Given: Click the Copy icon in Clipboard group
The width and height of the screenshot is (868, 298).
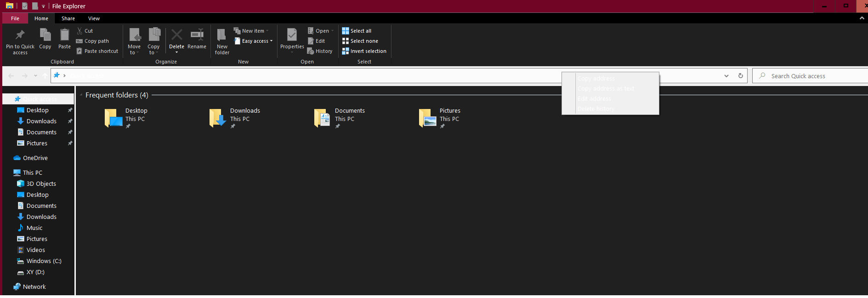Looking at the screenshot, I should tap(45, 35).
